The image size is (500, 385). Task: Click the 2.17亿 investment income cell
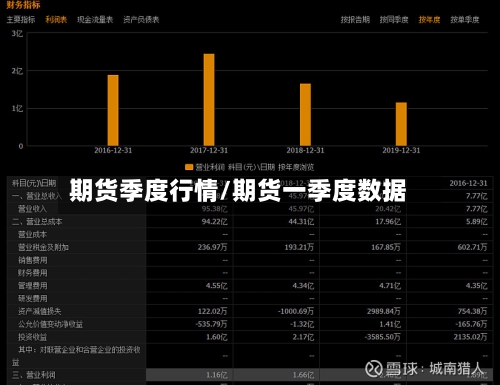[x=303, y=337]
